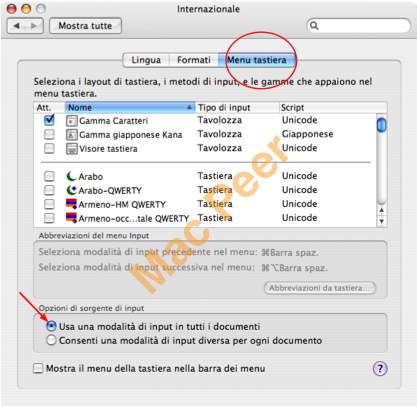Enable Mostra il menu della tastiera checkbox

38,368
